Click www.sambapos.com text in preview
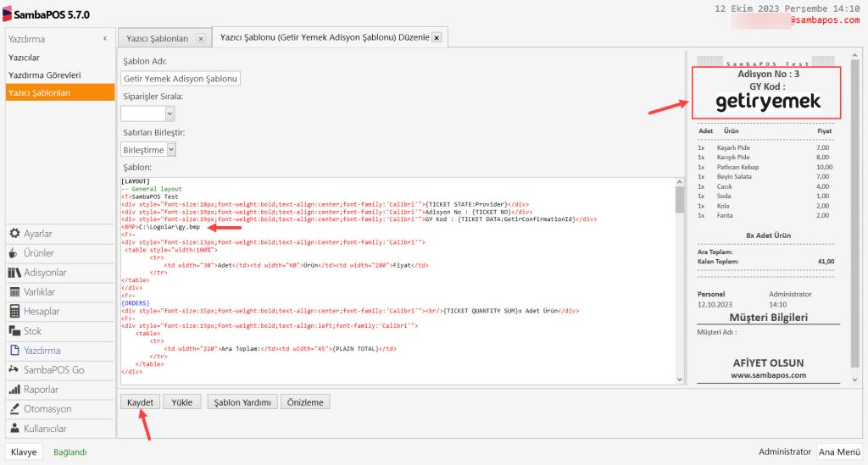Image resolution: width=868 pixels, height=465 pixels. (x=768, y=375)
